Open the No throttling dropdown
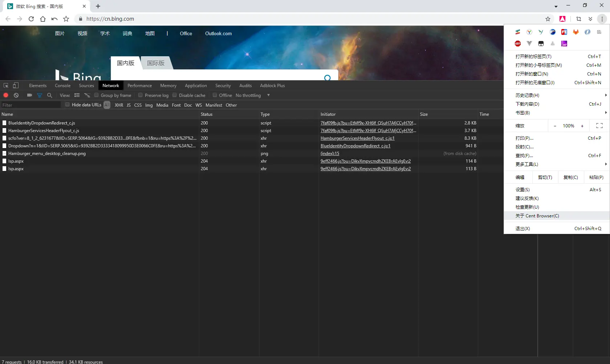Screen dimensions: 610x364 coord(253,95)
